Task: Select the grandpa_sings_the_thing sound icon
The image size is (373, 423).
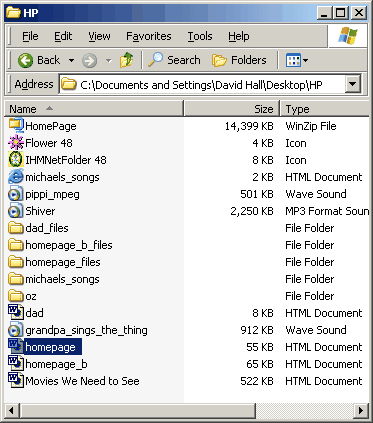Action: [x=15, y=330]
